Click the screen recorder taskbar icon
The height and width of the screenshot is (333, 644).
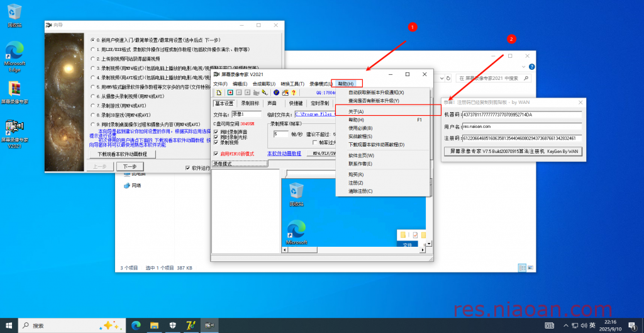[x=209, y=325]
